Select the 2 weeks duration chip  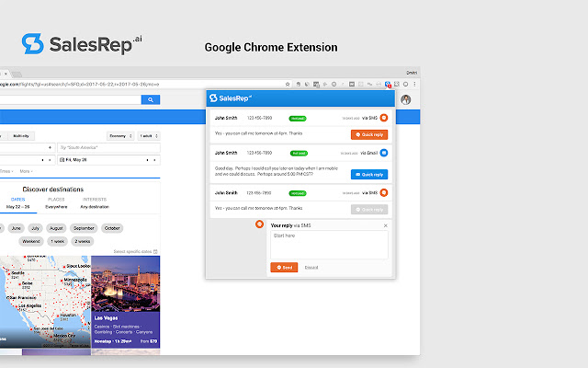(82, 241)
